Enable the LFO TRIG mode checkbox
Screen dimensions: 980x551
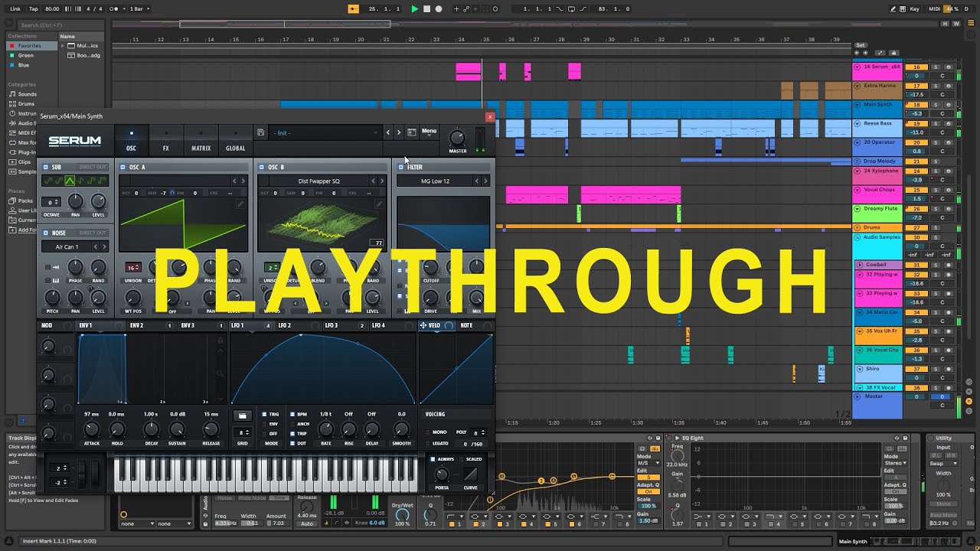264,414
